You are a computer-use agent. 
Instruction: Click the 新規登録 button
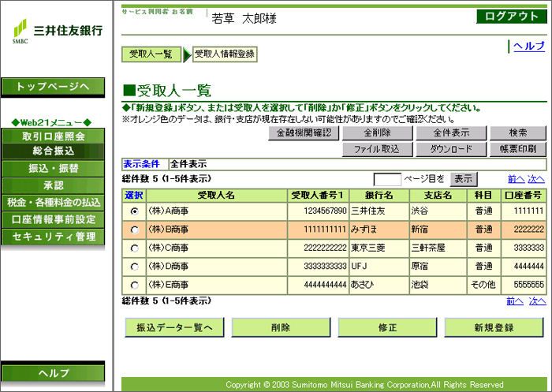click(x=494, y=328)
